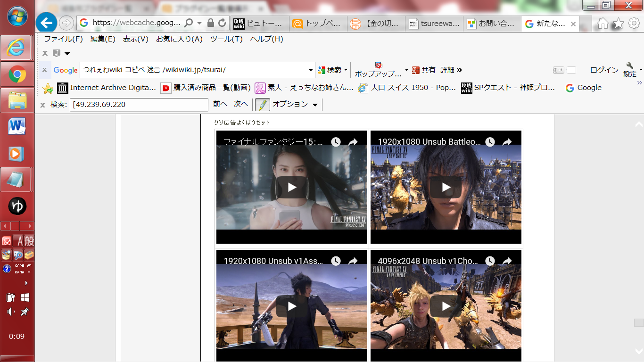Click 前へ find previous button

(x=220, y=104)
